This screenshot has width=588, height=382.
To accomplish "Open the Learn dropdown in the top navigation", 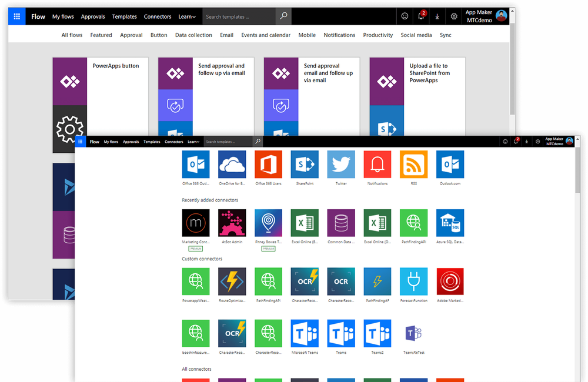I will pos(194,142).
